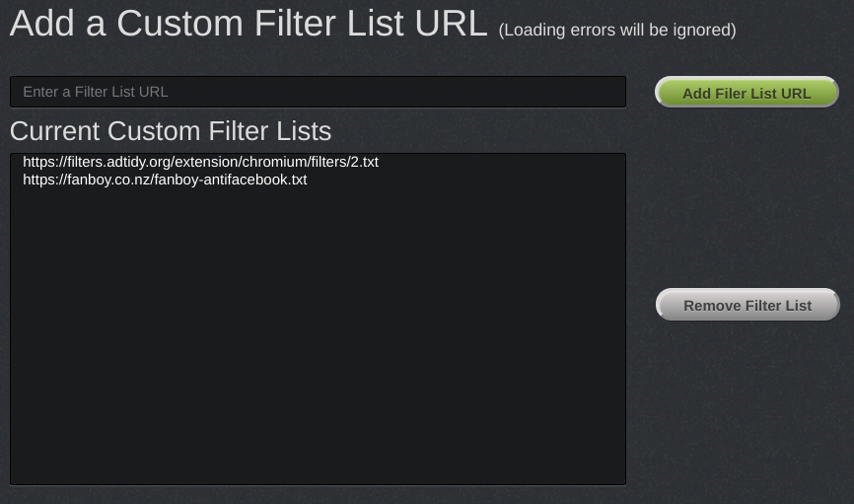The height and width of the screenshot is (504, 854).
Task: Click the green Add Filer List URL button
Action: pyautogui.click(x=747, y=92)
